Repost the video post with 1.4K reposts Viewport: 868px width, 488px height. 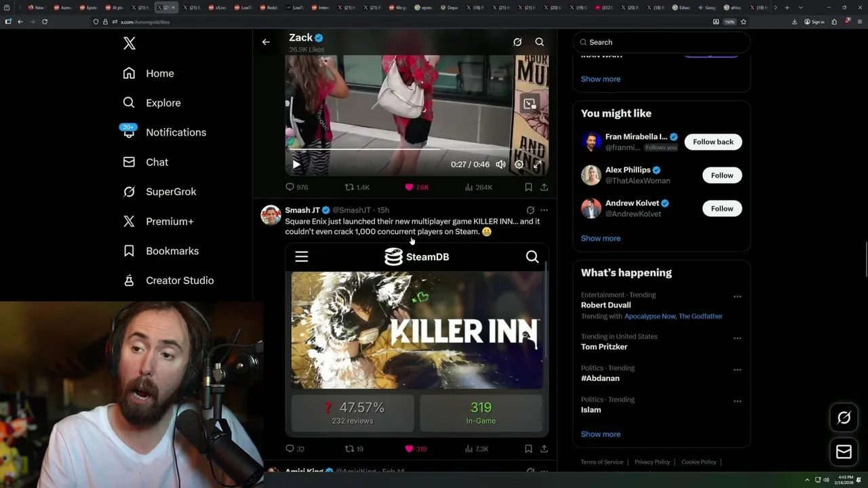point(357,187)
